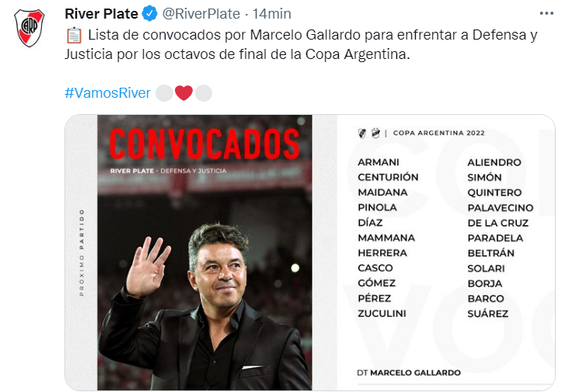This screenshot has width=565, height=392.
Task: Click the blue verified badge
Action: 149,14
